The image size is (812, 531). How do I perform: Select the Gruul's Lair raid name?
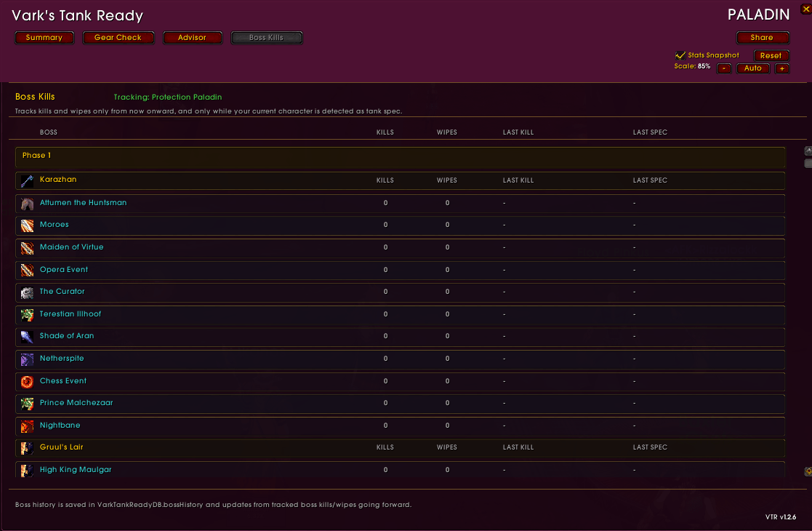tap(61, 447)
